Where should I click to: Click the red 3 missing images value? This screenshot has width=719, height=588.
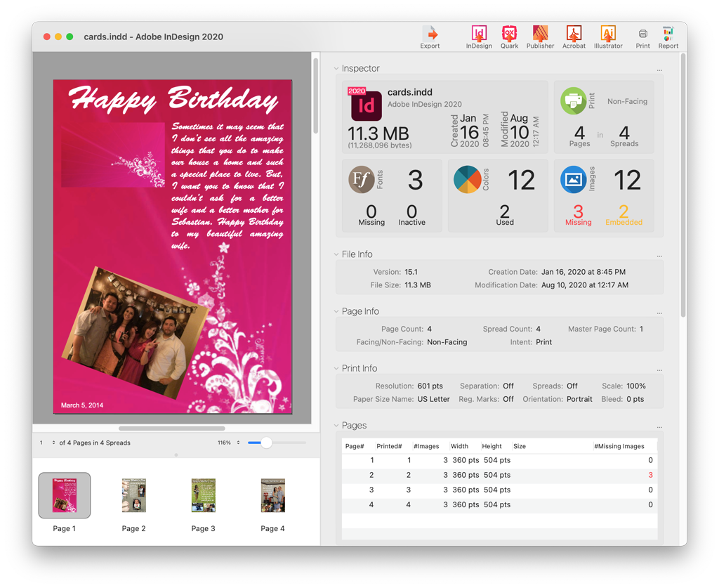point(650,475)
